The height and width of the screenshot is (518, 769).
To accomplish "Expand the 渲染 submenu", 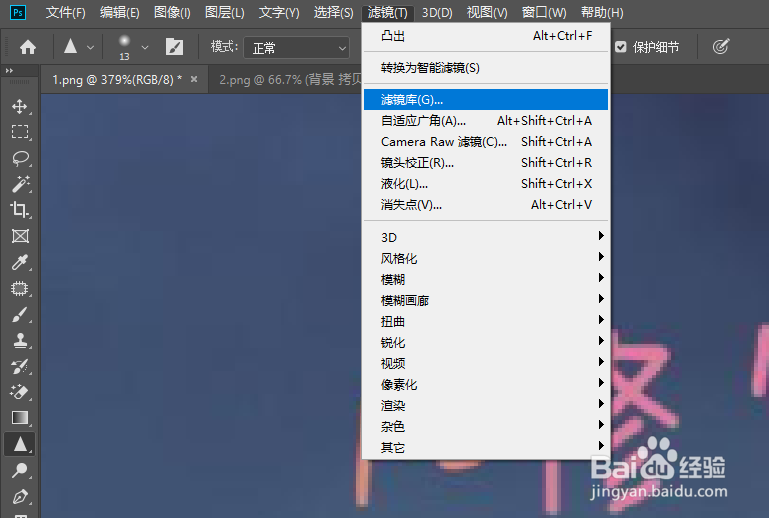I will pos(486,406).
